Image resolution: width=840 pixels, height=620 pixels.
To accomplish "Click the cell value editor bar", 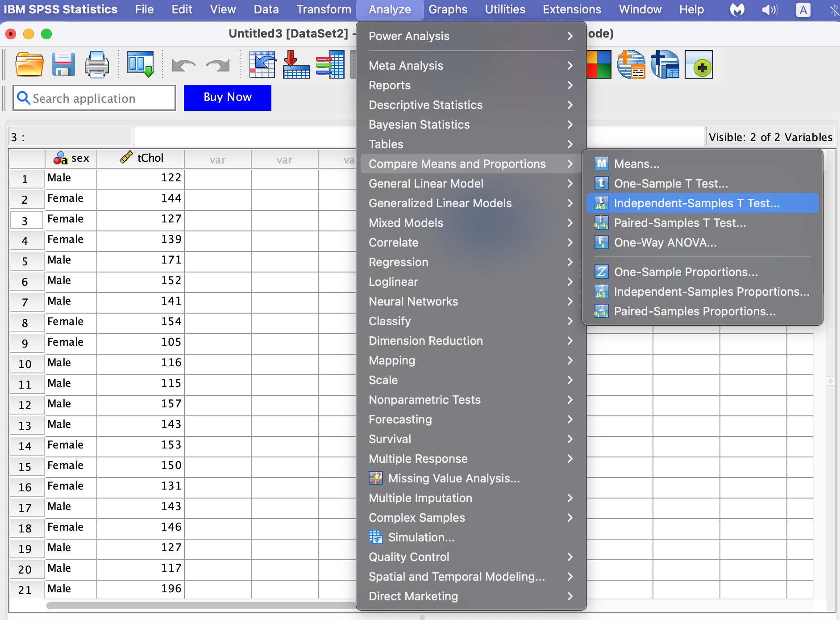I will (245, 136).
